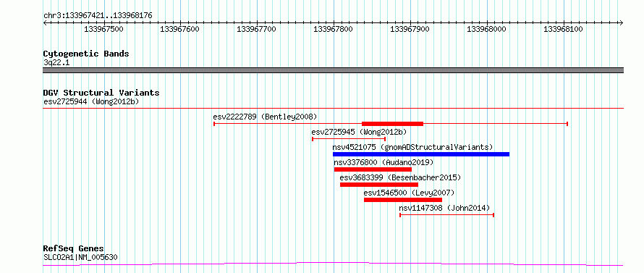
Task: Click the nsv3376800 (Audano2019) label
Action: click(x=384, y=162)
